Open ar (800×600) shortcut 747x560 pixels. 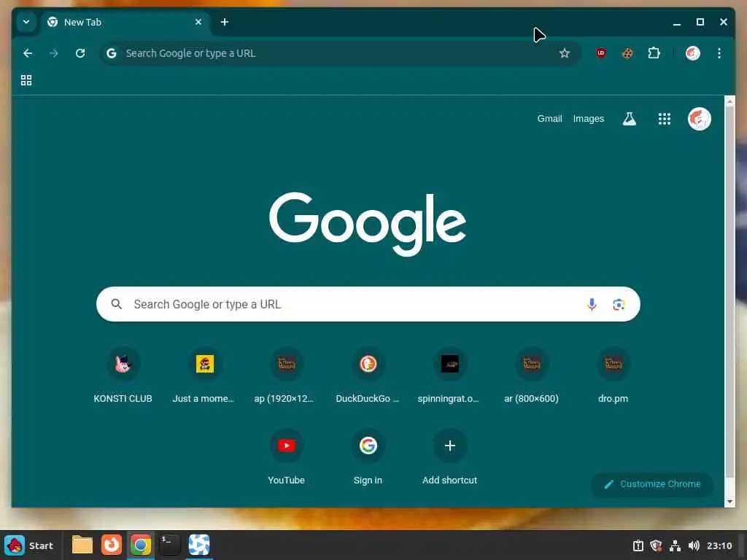click(x=531, y=376)
